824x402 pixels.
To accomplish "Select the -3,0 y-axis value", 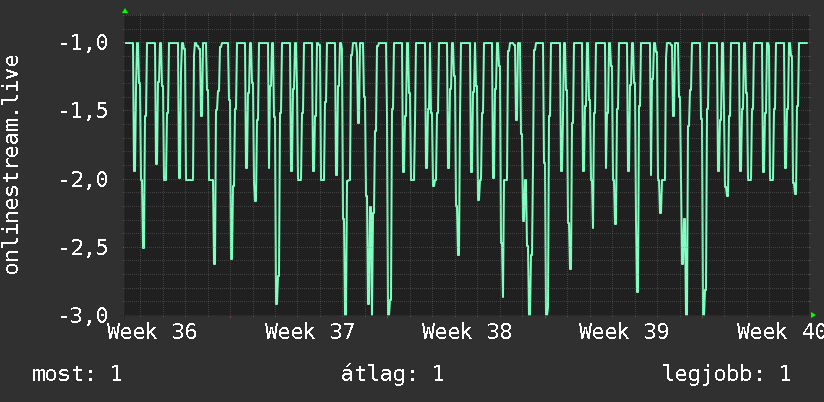I will (x=83, y=316).
